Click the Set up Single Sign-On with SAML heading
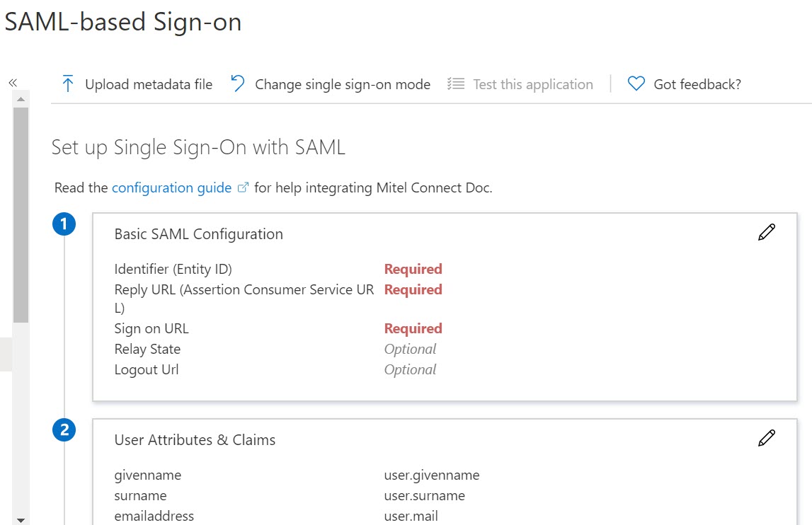Viewport: 812px width, 525px height. click(198, 148)
